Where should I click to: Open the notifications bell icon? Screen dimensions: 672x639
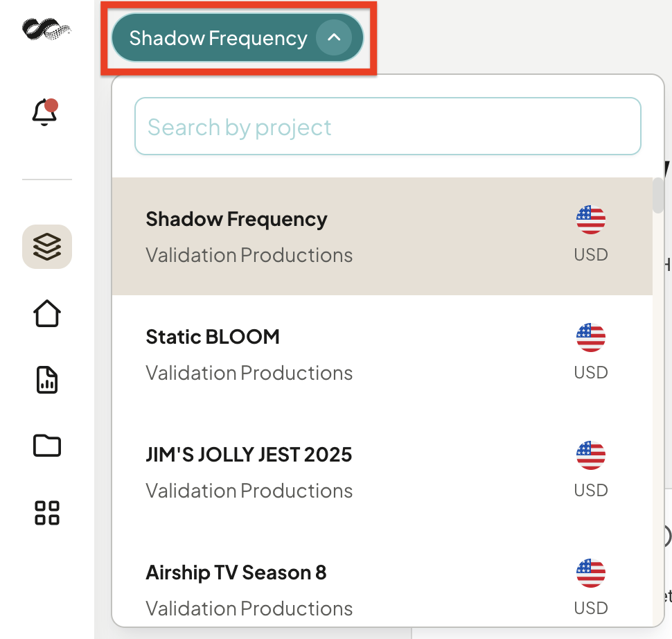[45, 112]
